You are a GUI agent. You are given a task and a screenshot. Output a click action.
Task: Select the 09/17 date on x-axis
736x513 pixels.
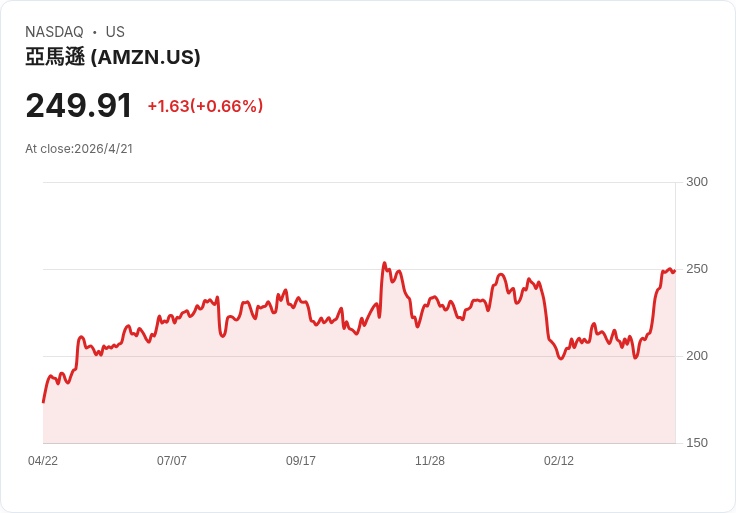click(301, 461)
